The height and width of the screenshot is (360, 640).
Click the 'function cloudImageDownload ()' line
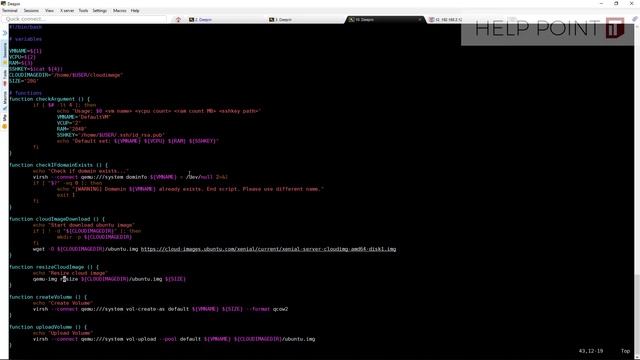point(57,219)
